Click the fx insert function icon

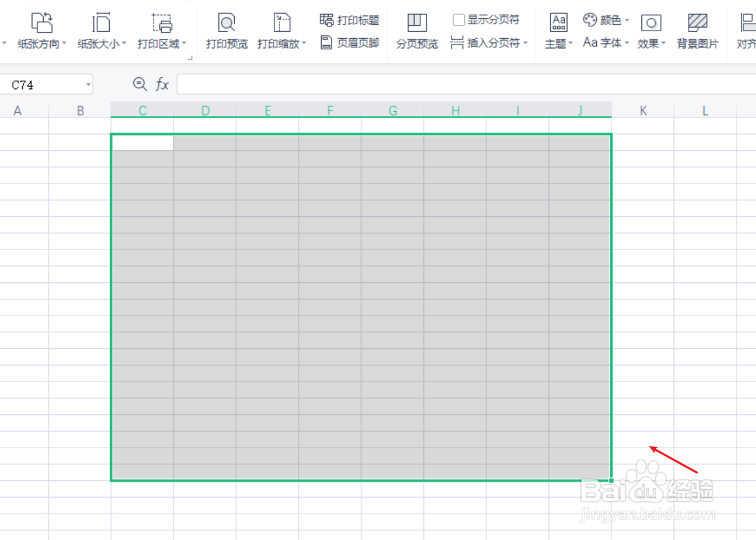click(162, 84)
